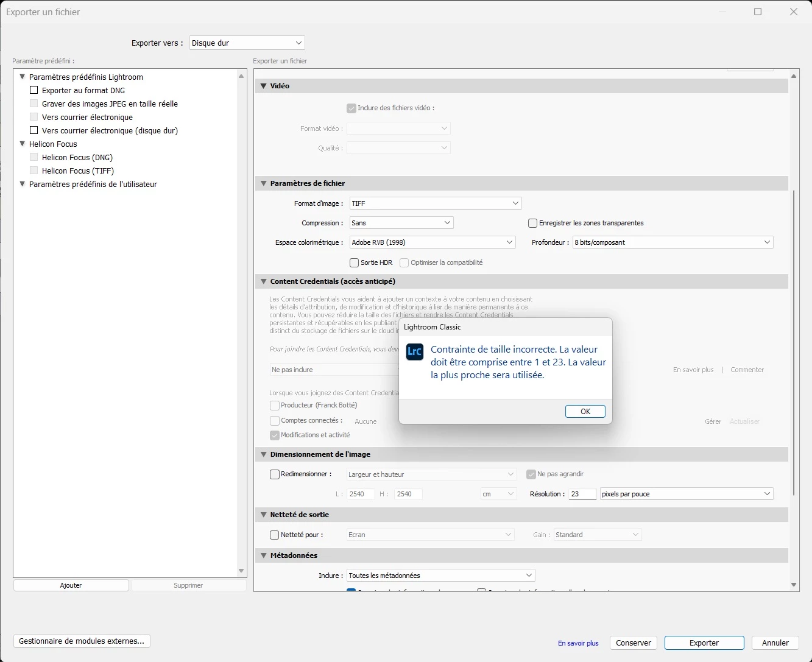
Task: Toggle Optimiser la compatibilité checkbox
Action: pyautogui.click(x=404, y=262)
